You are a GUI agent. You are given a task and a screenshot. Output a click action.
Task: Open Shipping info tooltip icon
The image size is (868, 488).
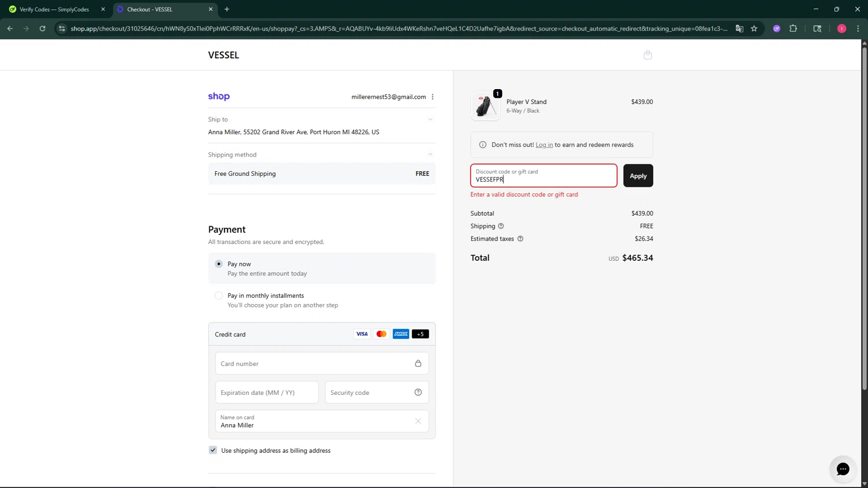pos(501,226)
